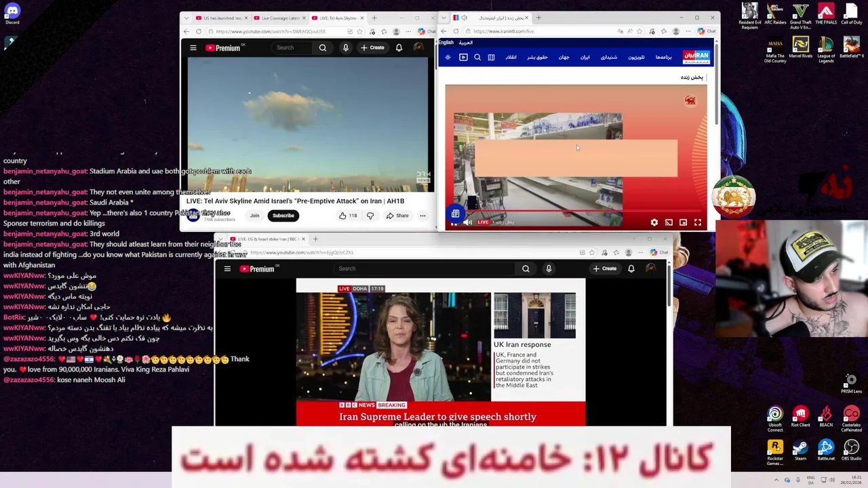Select 'LIVE: US & Israel strike Iran' BBC tab
The width and height of the screenshot is (868, 488).
coord(267,239)
